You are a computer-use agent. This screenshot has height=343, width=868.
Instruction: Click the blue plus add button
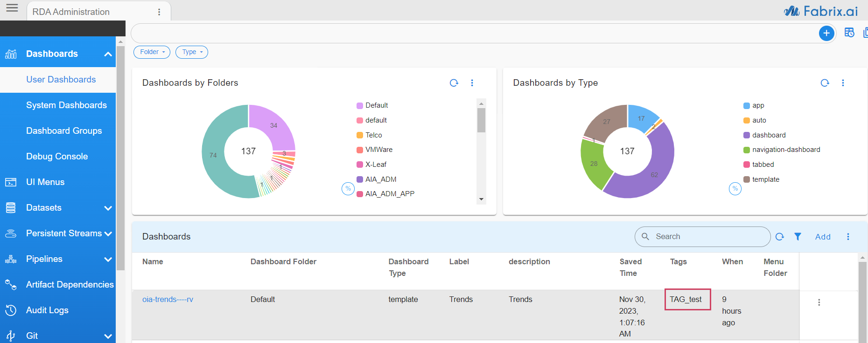tap(826, 33)
